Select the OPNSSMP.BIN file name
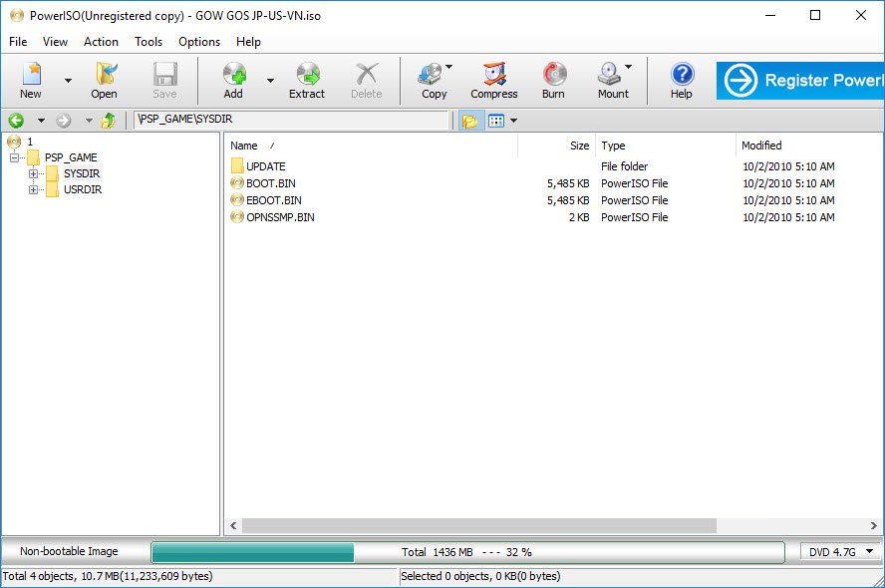The width and height of the screenshot is (885, 588). (x=280, y=217)
